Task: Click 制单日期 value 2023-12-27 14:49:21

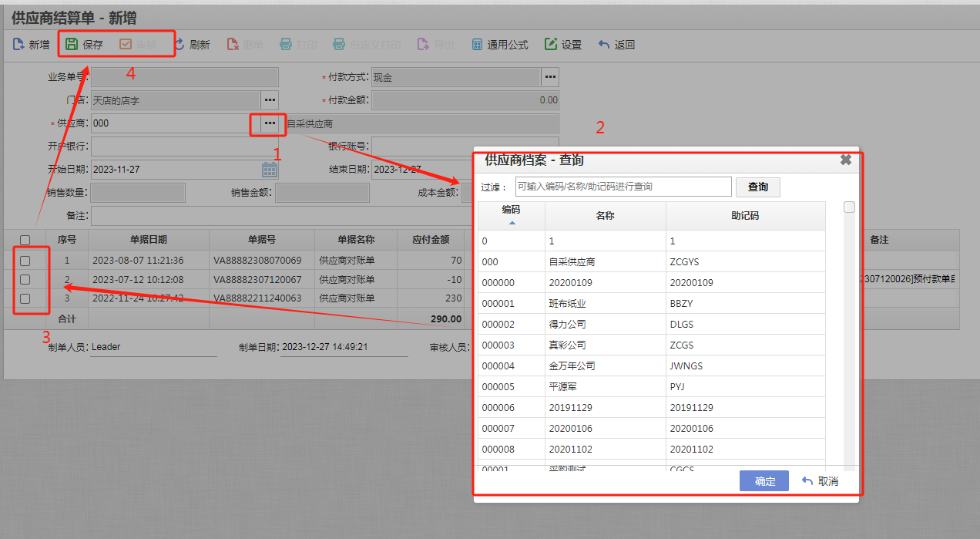Action: tap(324, 347)
